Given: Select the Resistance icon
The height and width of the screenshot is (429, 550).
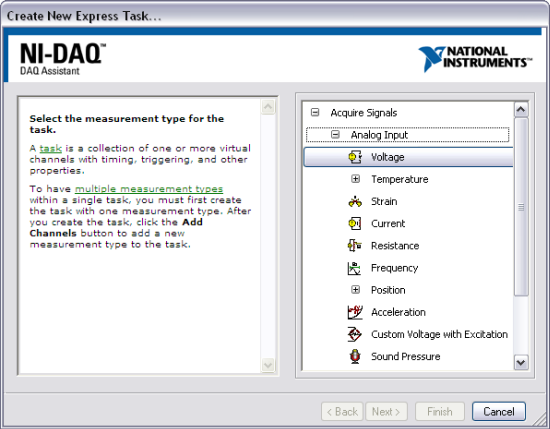Looking at the screenshot, I should (355, 246).
